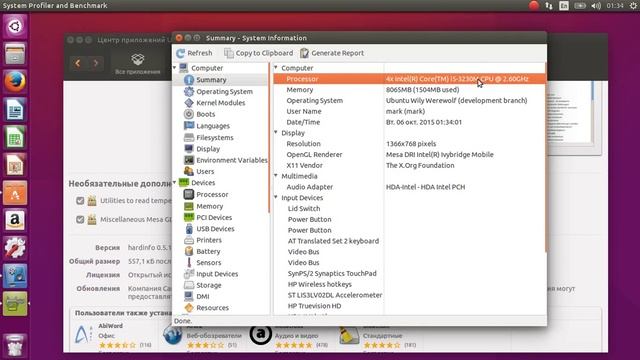Select ST LIS3LV02DL Accelerometer row
The height and width of the screenshot is (360, 640).
(409, 295)
